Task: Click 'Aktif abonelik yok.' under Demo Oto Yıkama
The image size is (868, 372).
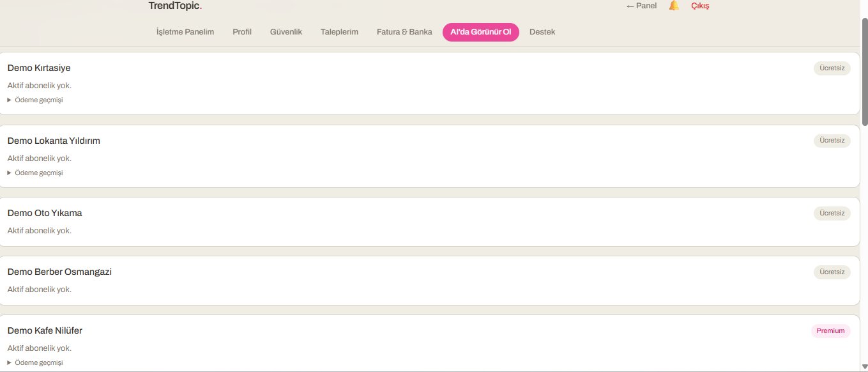Action: click(40, 231)
